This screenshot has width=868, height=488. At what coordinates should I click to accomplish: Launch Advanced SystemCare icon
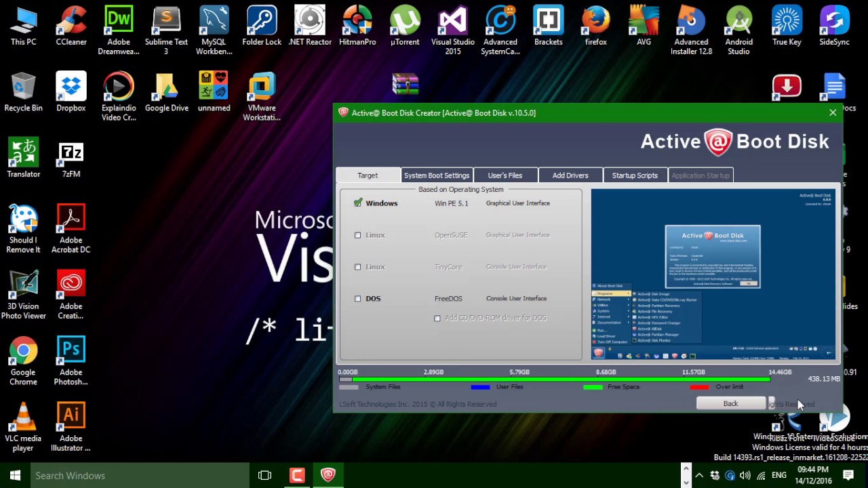point(500,31)
